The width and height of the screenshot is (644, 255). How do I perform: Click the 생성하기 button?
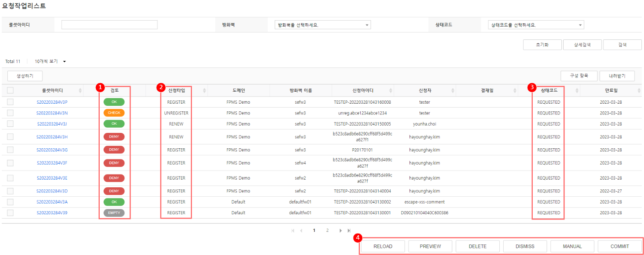[25, 76]
